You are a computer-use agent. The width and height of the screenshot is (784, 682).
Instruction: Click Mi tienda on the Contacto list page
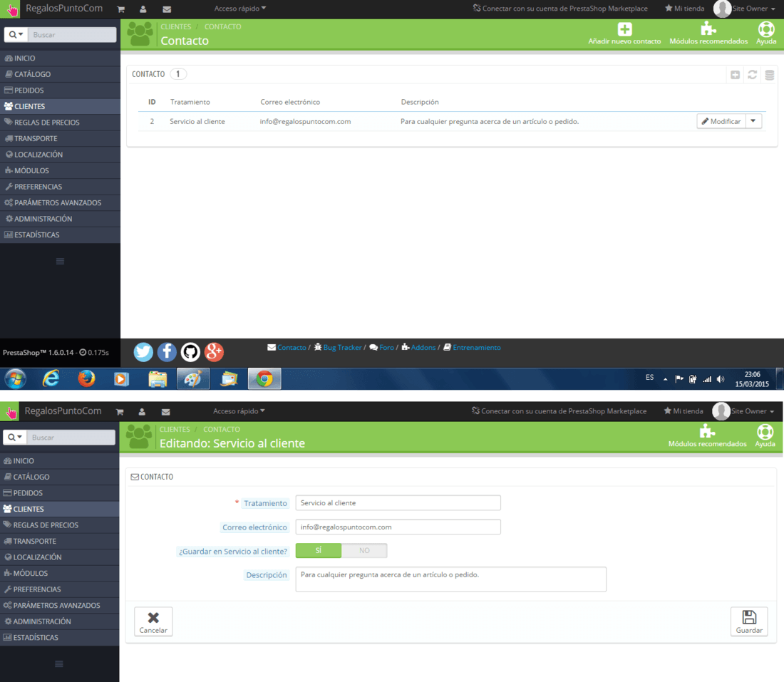[684, 9]
